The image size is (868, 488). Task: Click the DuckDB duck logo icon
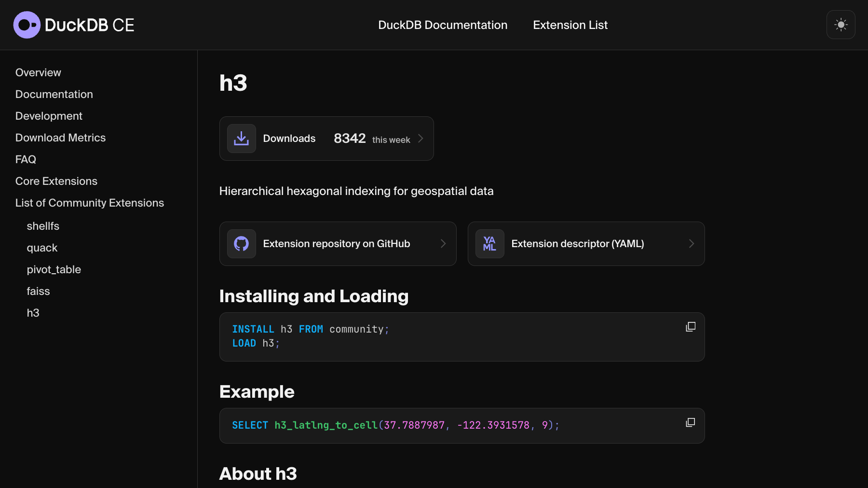[x=27, y=25]
